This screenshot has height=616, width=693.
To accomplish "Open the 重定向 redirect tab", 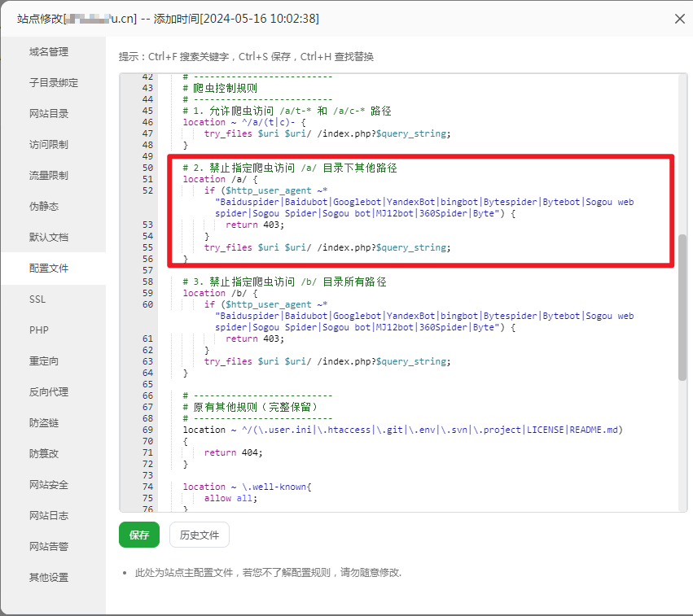I will (x=44, y=361).
